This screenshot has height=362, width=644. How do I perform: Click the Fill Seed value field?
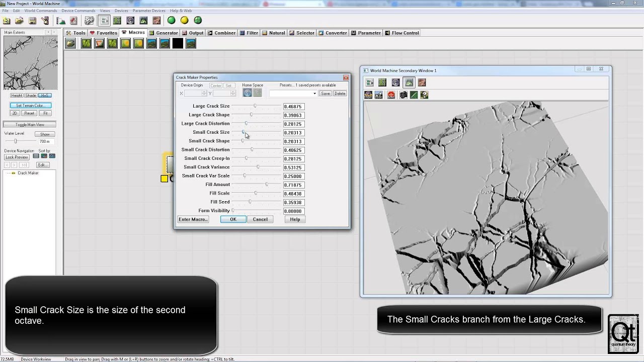point(293,202)
